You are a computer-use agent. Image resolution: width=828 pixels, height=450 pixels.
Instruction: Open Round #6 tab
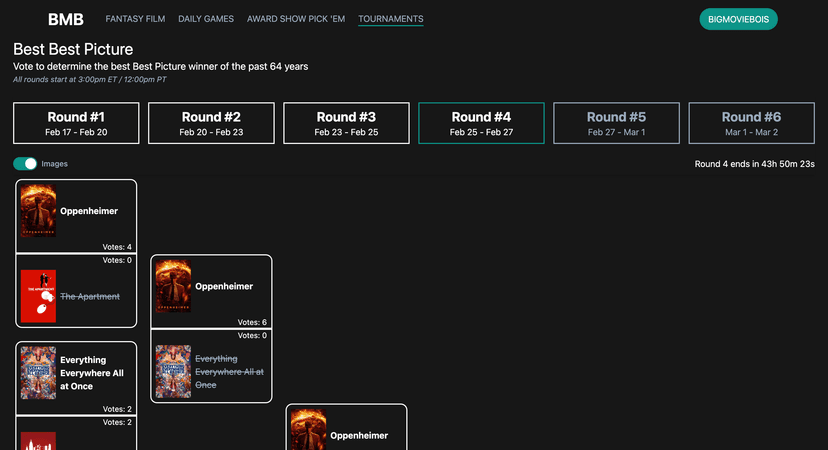[751, 123]
